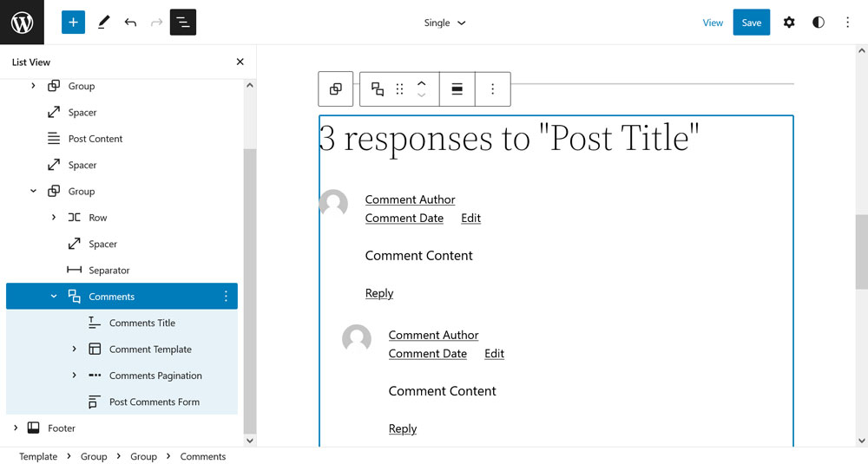868x464 pixels.
Task: Click the View link
Action: coord(713,23)
